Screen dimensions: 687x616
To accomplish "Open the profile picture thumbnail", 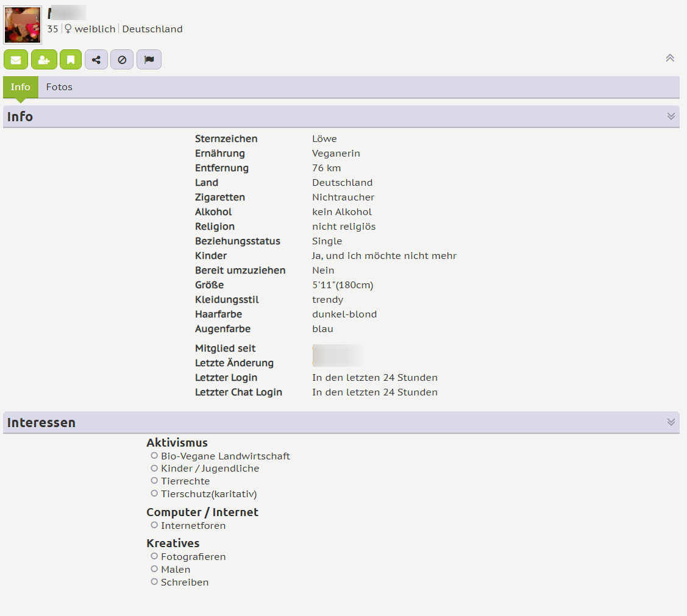I will tap(23, 25).
